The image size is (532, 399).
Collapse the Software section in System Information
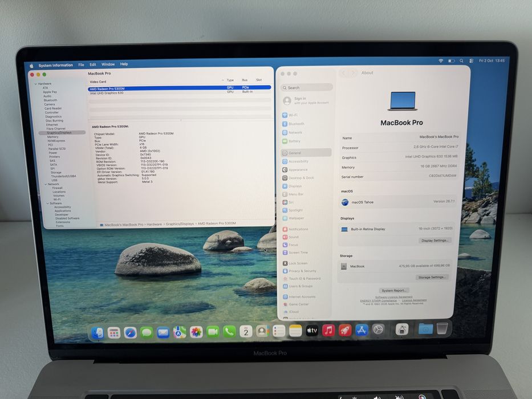tap(47, 203)
